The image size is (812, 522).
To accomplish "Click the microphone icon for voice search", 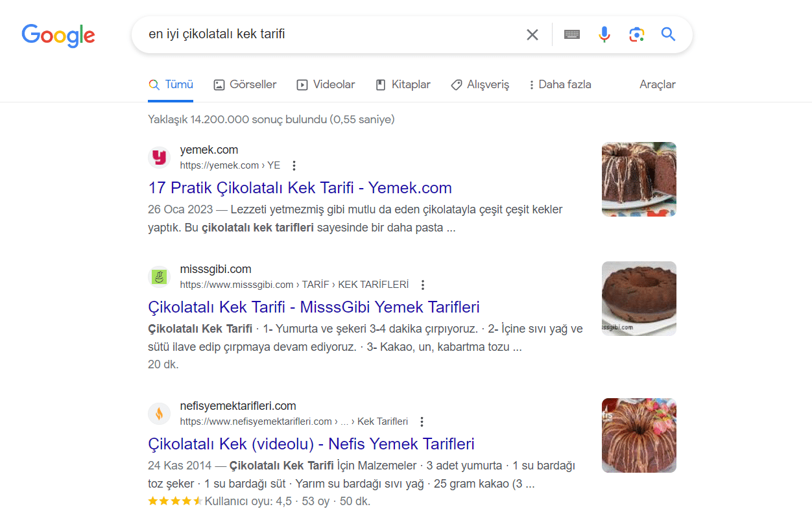I will 604,34.
